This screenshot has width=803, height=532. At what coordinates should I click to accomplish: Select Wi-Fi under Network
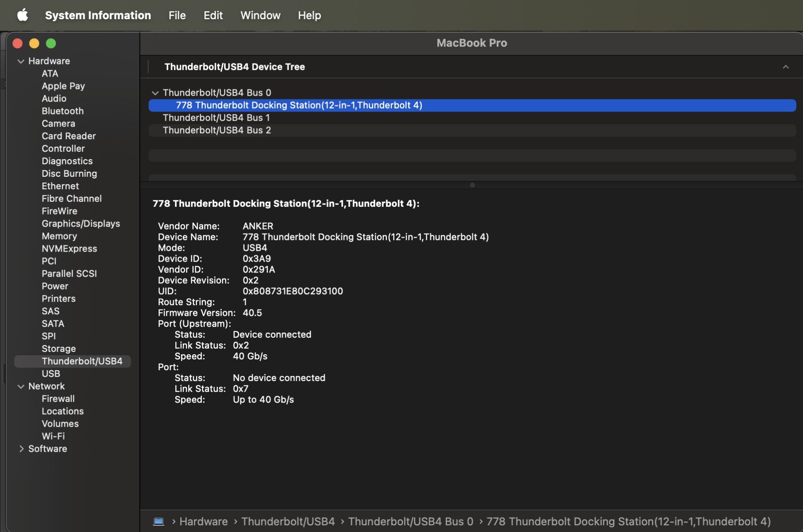(53, 436)
